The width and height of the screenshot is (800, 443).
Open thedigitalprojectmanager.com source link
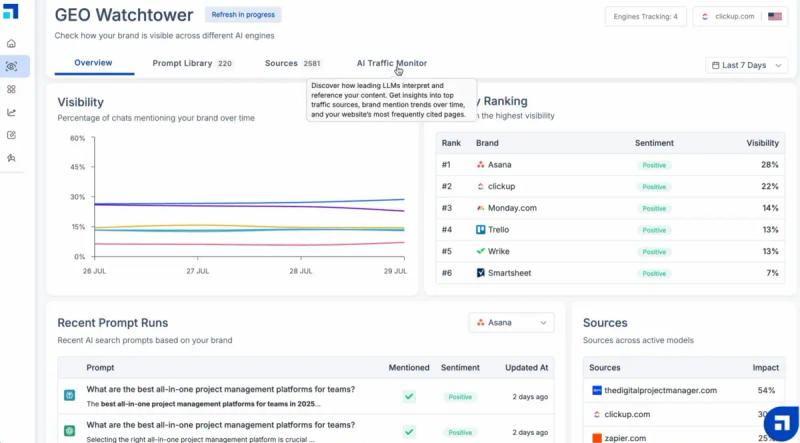[x=661, y=390]
